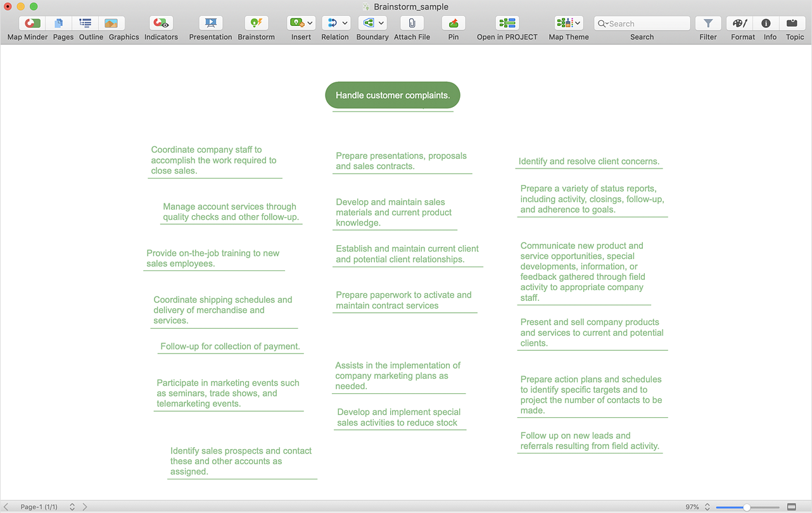Image resolution: width=812 pixels, height=513 pixels.
Task: Select "Coordinate company staff to accomplish" topic
Action: point(214,160)
